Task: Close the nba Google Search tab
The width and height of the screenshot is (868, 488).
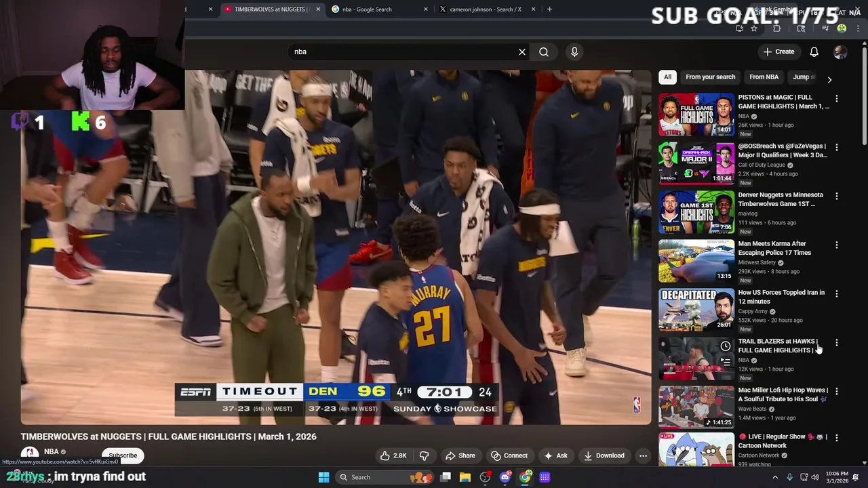Action: point(426,9)
